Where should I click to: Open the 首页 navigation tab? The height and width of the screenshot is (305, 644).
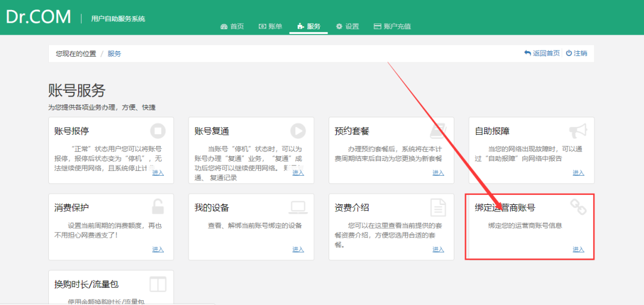[232, 26]
